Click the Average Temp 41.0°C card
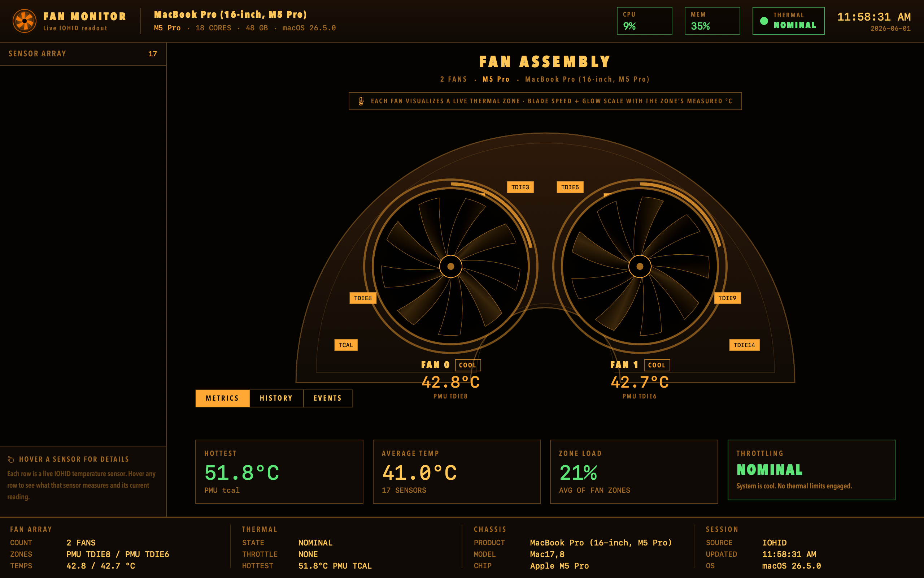 tap(457, 472)
